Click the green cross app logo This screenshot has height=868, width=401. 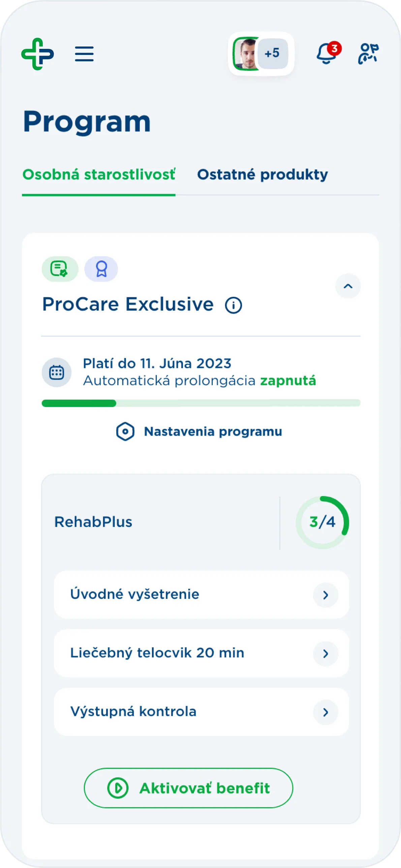[x=37, y=54]
